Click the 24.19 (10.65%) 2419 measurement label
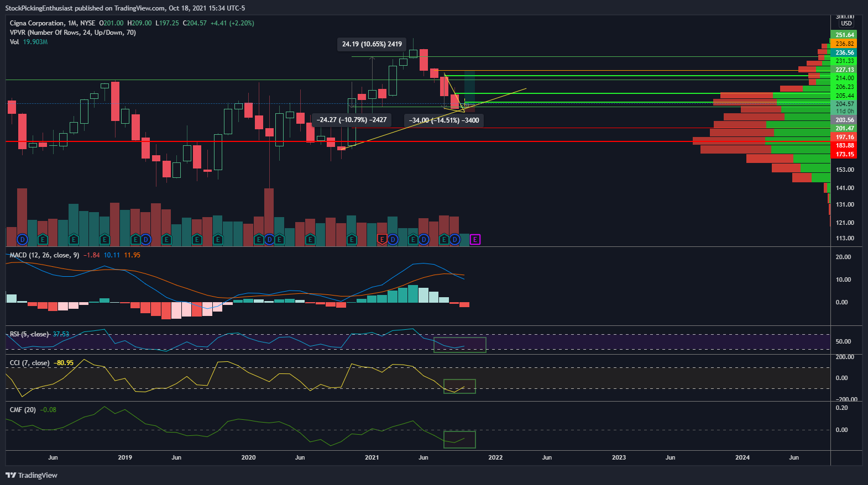 (x=372, y=44)
